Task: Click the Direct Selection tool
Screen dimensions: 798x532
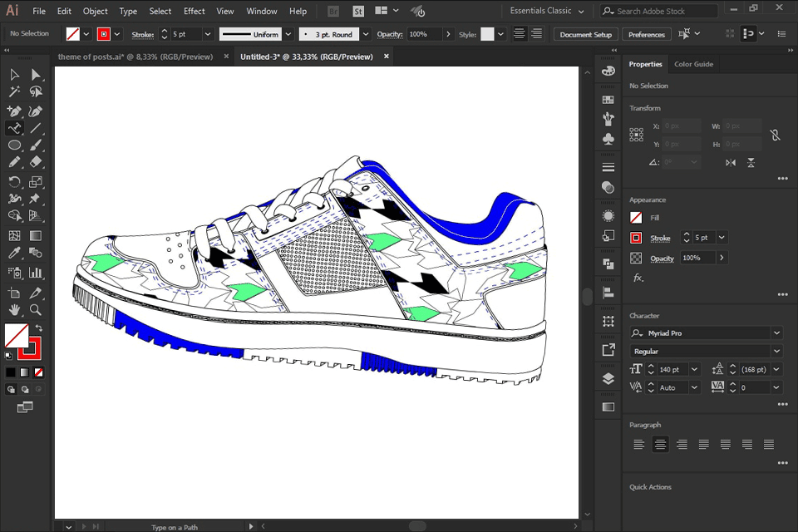Action: tap(36, 75)
